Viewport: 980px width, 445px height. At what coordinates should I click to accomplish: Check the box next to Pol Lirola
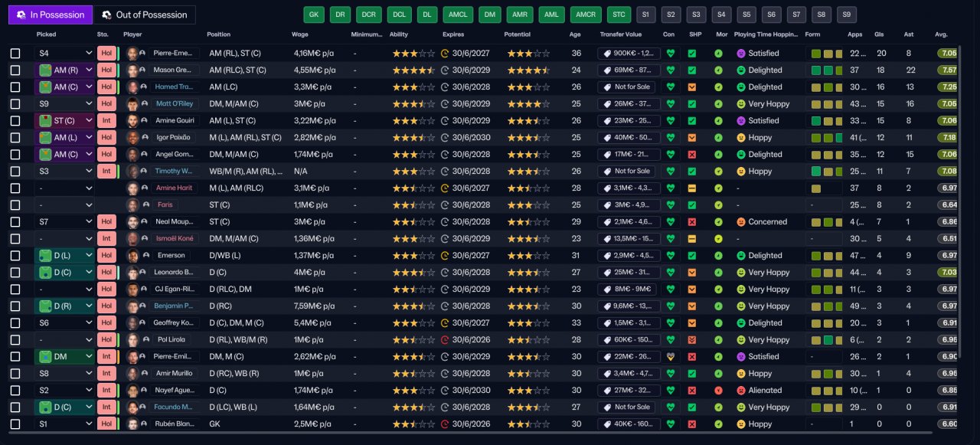pos(15,340)
